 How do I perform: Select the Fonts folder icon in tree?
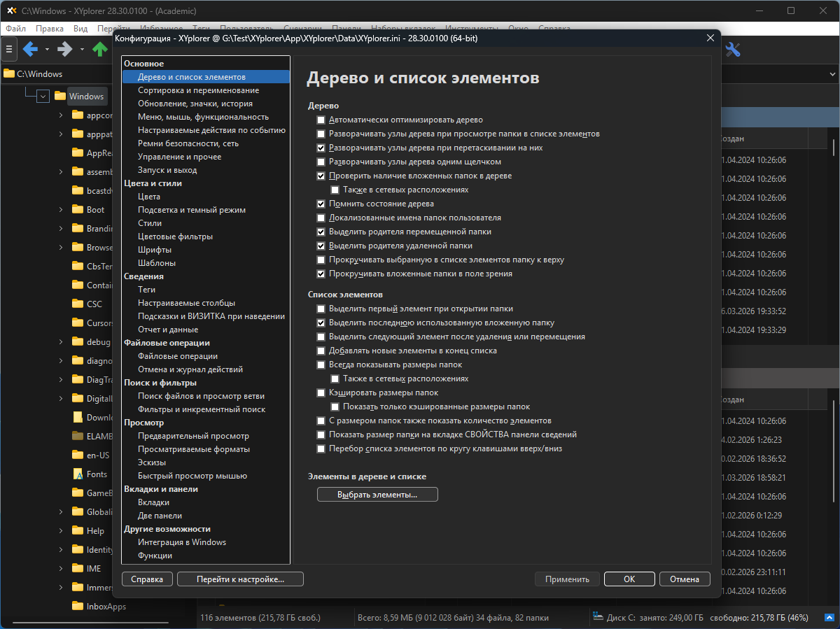[78, 474]
